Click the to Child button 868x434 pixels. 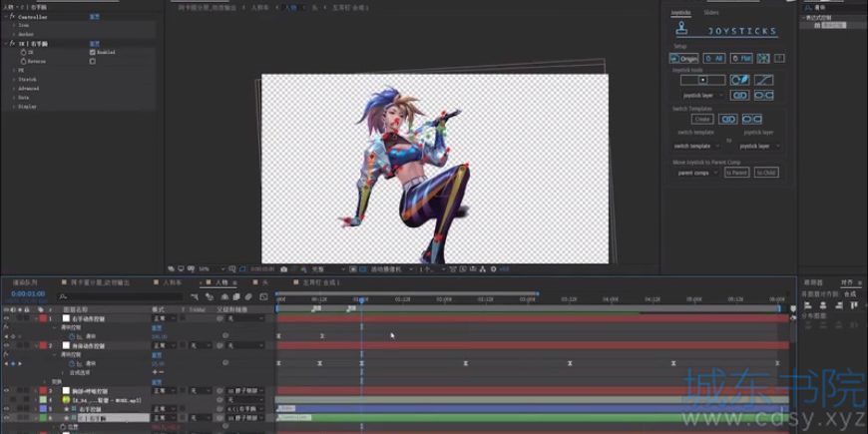pyautogui.click(x=766, y=173)
